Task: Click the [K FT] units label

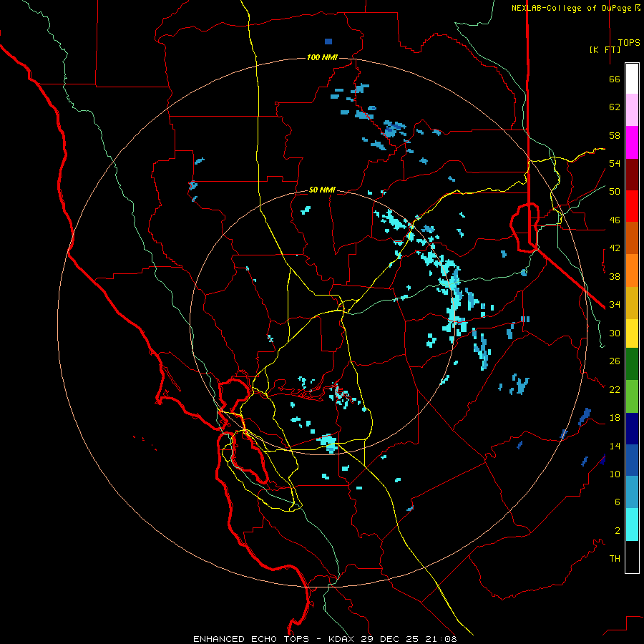Action: (x=605, y=49)
